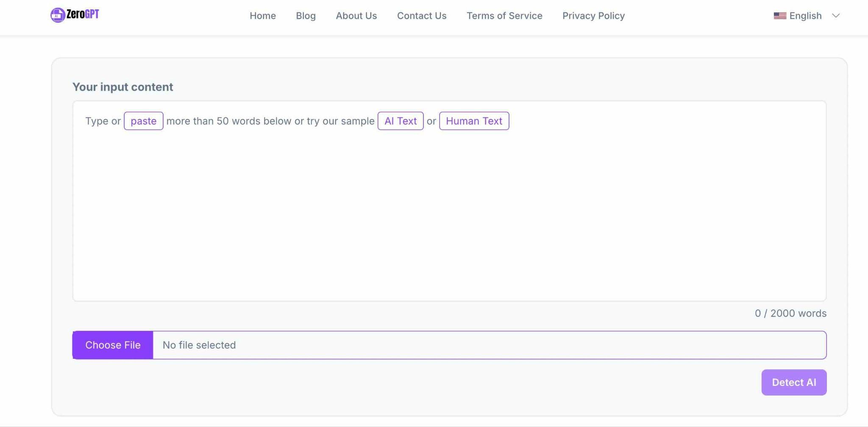Go to the Blog page
Image resolution: width=868 pixels, height=427 pixels.
(x=306, y=16)
